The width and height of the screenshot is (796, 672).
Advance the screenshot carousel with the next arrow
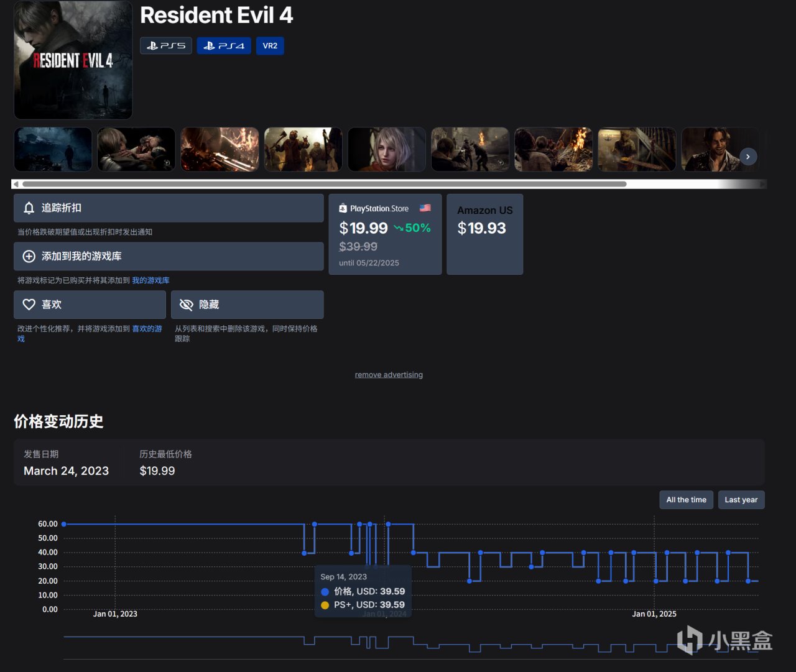pyautogui.click(x=748, y=157)
